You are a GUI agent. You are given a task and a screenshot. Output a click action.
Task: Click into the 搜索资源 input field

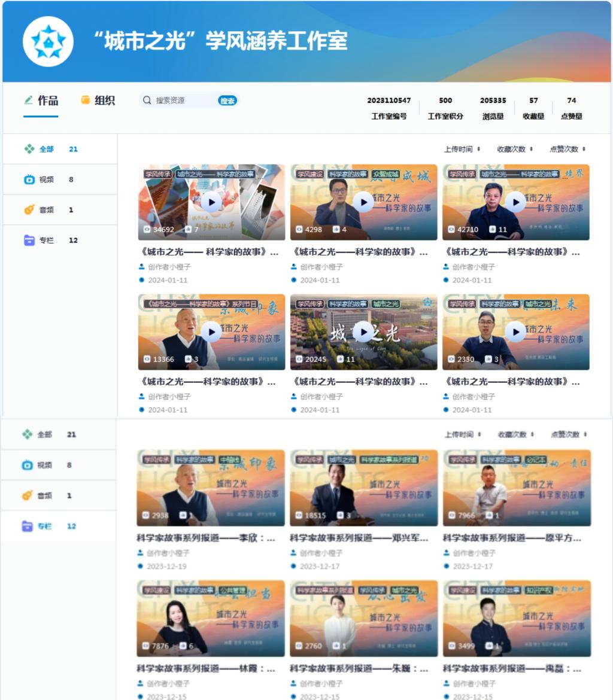tap(183, 101)
